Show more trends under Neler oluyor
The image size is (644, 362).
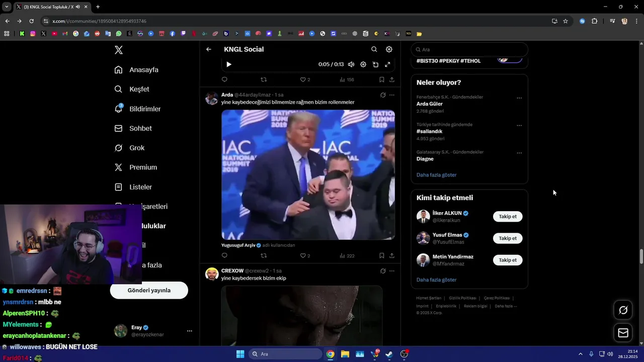437,175
